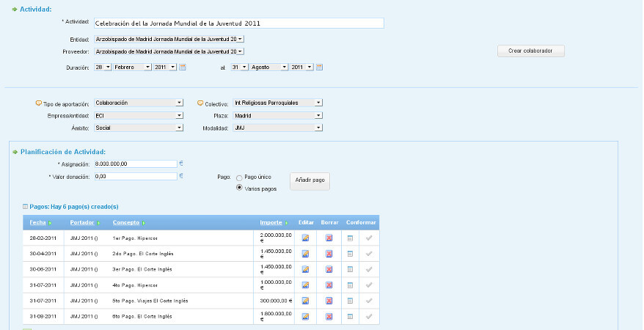The width and height of the screenshot is (644, 330).
Task: Open document icon for 6to Pago row
Action: 350,317
